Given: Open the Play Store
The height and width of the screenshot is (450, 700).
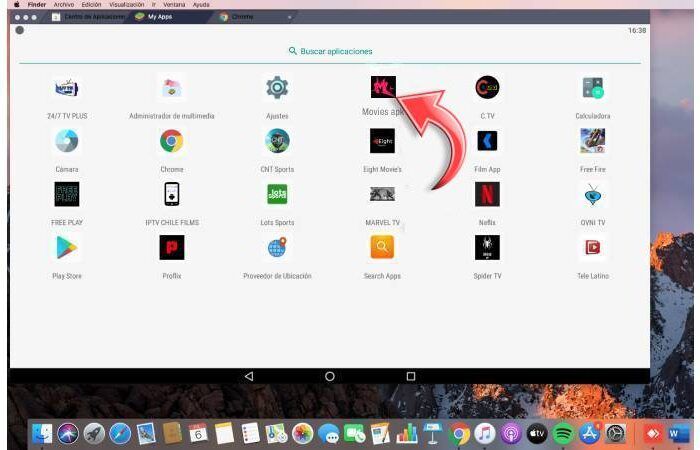Looking at the screenshot, I should [67, 247].
